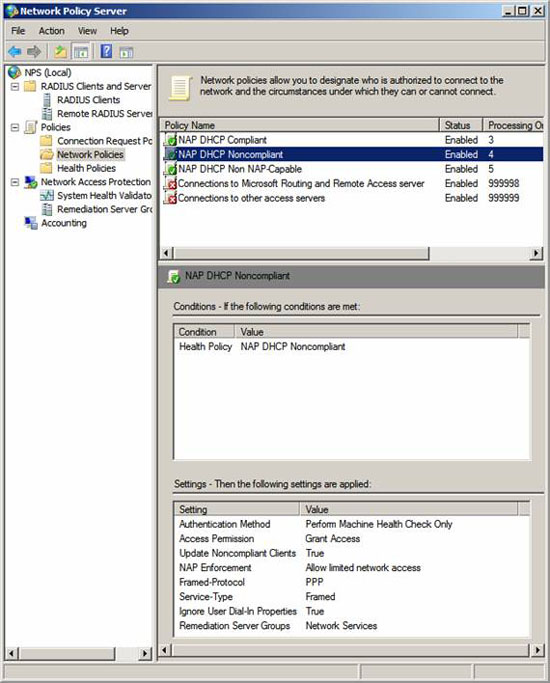Select Network Policies in the tree

[x=90, y=155]
